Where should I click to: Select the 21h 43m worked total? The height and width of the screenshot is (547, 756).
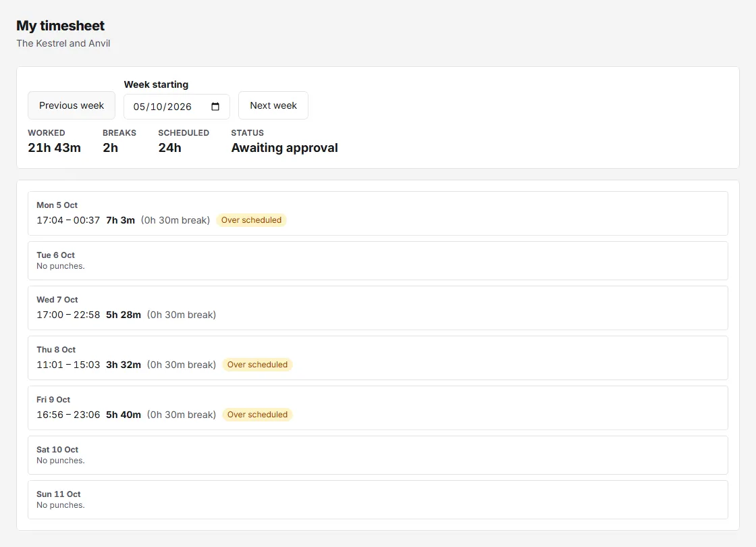pos(55,148)
